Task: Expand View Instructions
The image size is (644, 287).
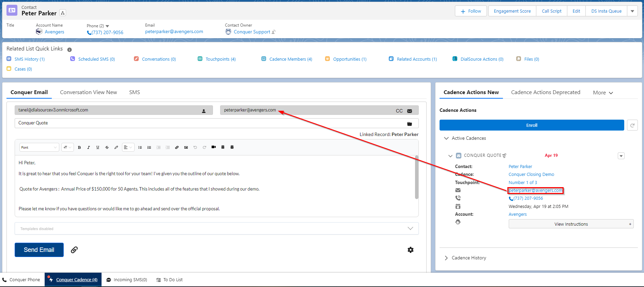Action: pos(571,224)
